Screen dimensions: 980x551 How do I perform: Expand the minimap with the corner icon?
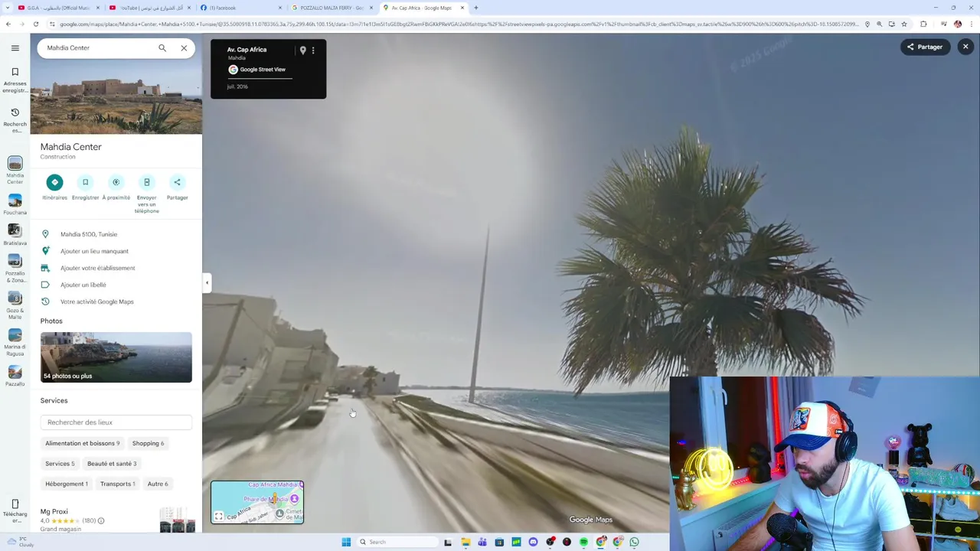pos(219,517)
